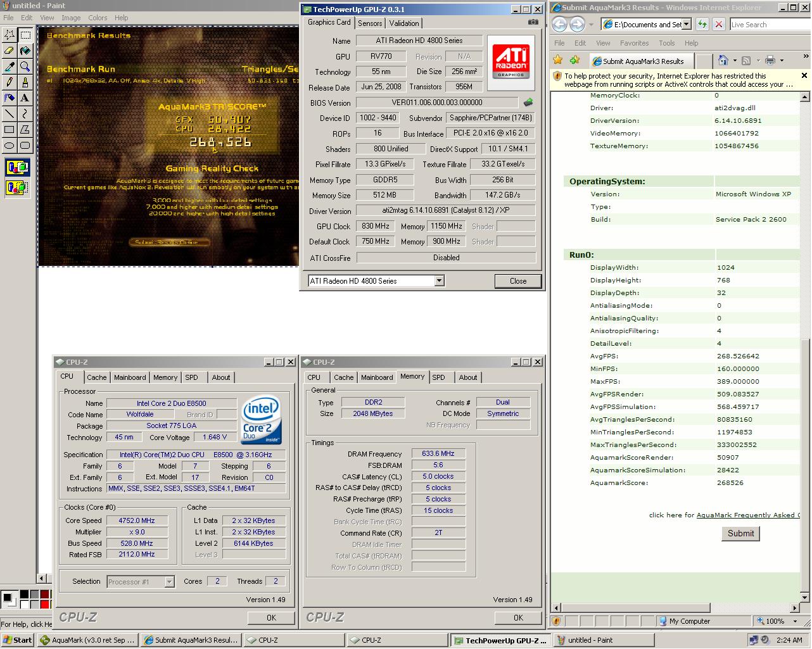Choose opaque selection mode in Paint
The width and height of the screenshot is (812, 649).
coord(17,168)
